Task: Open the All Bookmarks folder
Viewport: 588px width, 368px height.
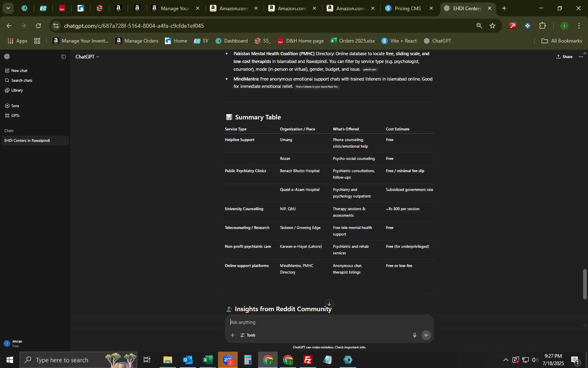Action: (562, 41)
